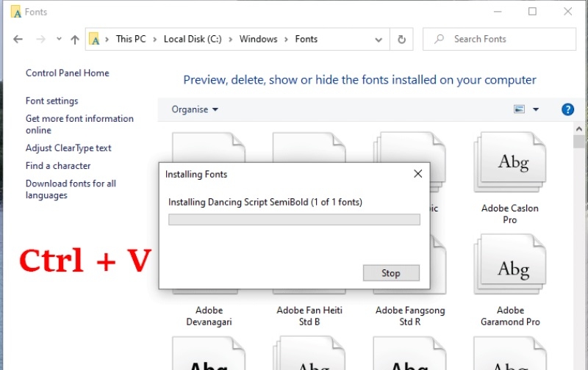
Task: Go up one folder level
Action: coord(75,40)
